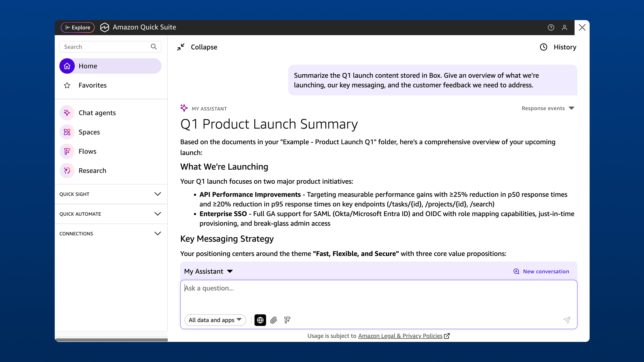Open All data and apps dropdown

pyautogui.click(x=215, y=320)
